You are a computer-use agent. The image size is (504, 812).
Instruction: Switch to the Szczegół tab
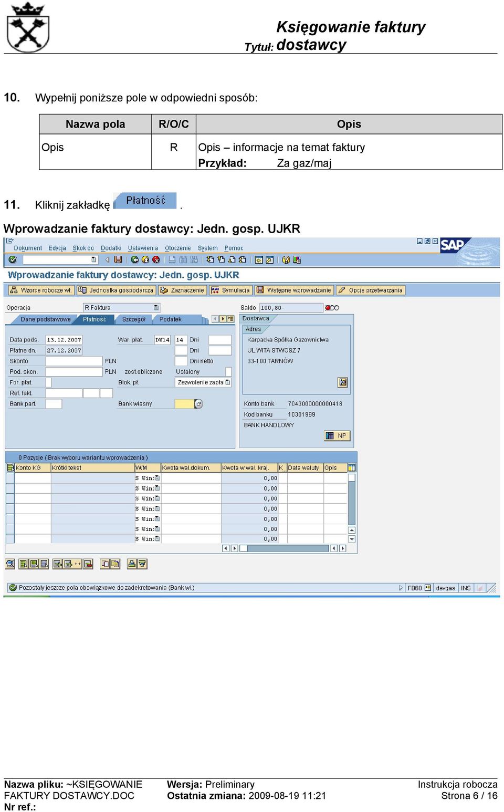coord(133,319)
